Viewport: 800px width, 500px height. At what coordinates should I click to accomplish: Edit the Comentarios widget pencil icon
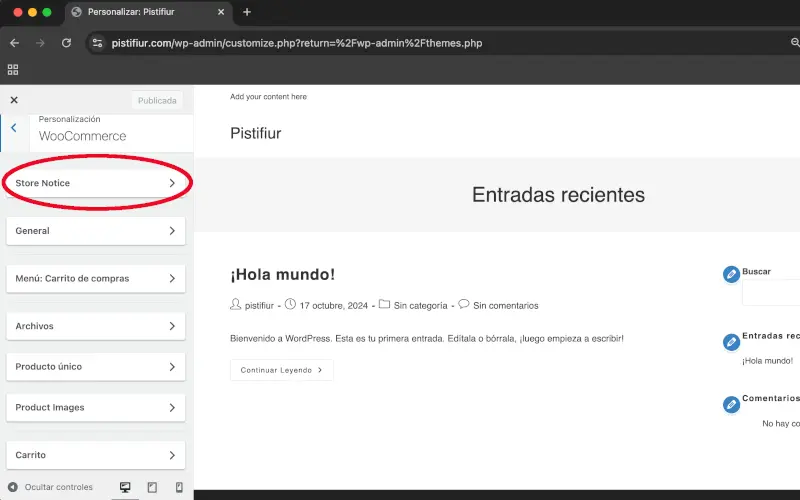click(x=731, y=405)
